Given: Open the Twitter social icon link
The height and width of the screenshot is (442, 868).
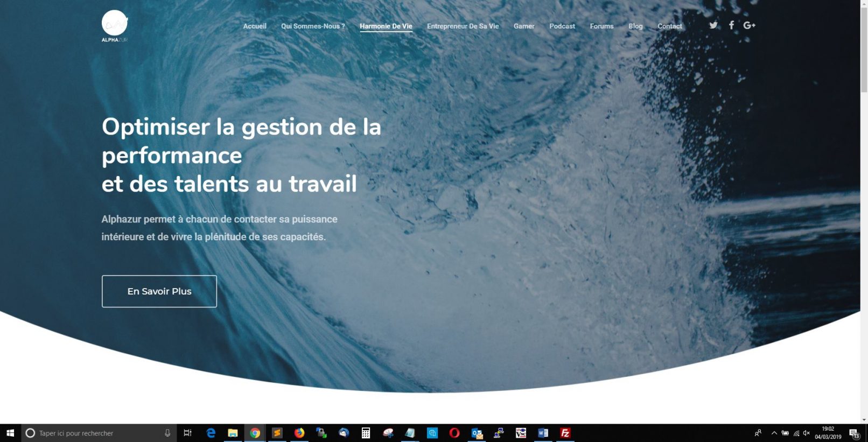Looking at the screenshot, I should click(x=713, y=25).
